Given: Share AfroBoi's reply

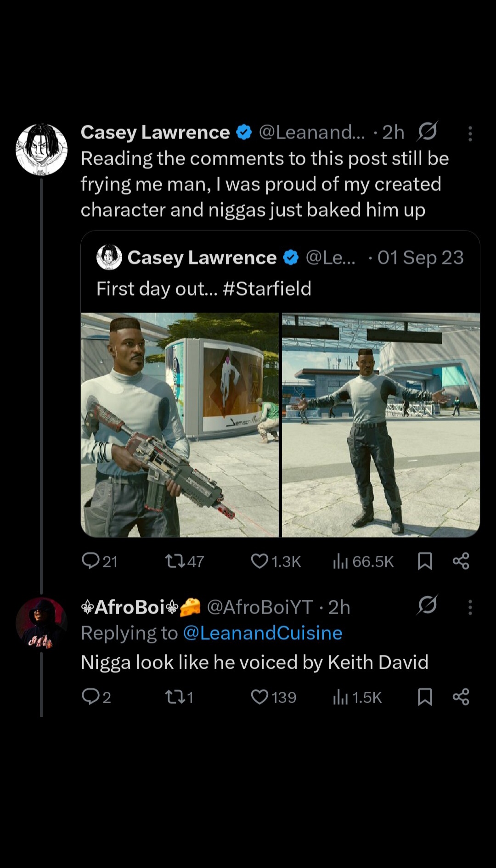Looking at the screenshot, I should pos(461,697).
